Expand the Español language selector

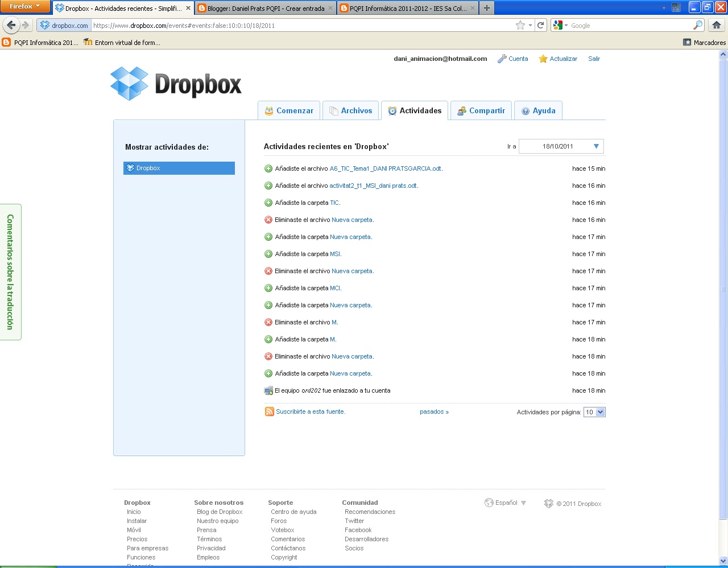[x=506, y=503]
